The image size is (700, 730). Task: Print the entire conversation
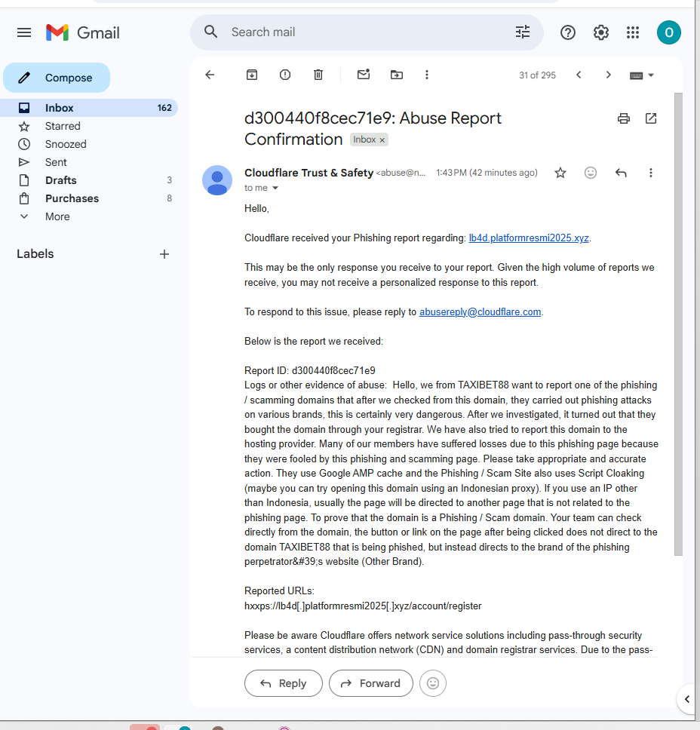624,118
